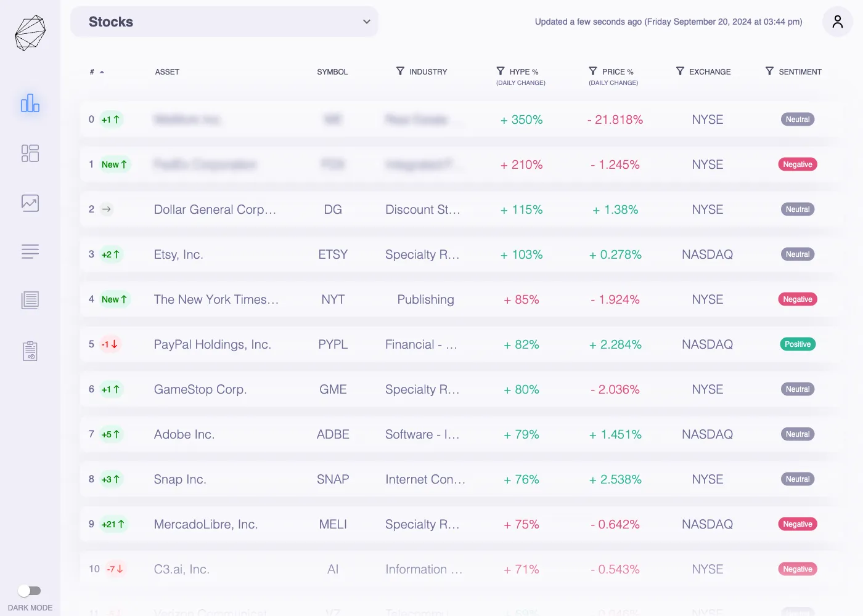Click Dollar General Corp asset name

point(215,209)
